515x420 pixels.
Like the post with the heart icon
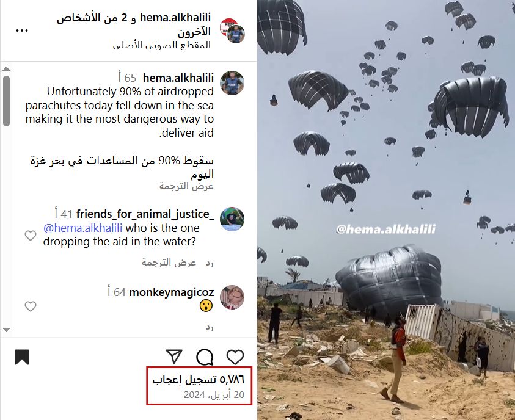click(235, 357)
